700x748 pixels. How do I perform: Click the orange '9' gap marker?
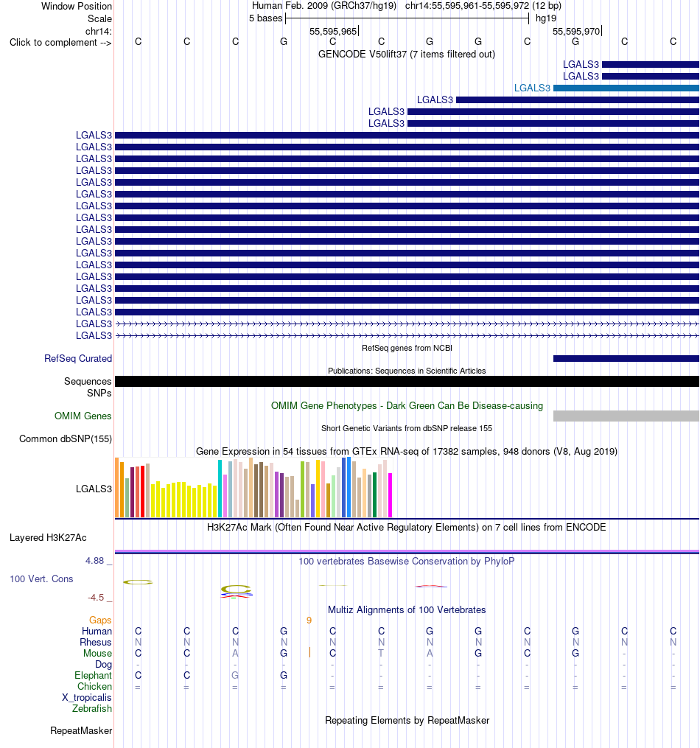(309, 621)
